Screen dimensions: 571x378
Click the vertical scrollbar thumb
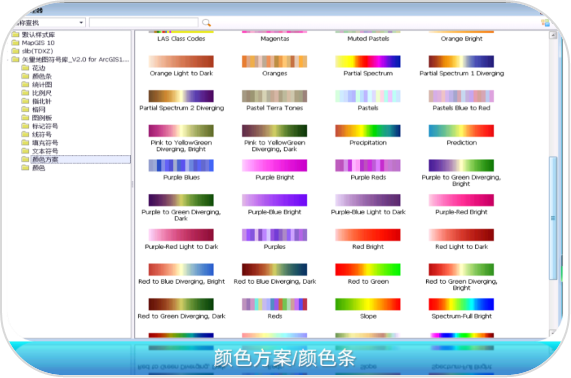553,218
